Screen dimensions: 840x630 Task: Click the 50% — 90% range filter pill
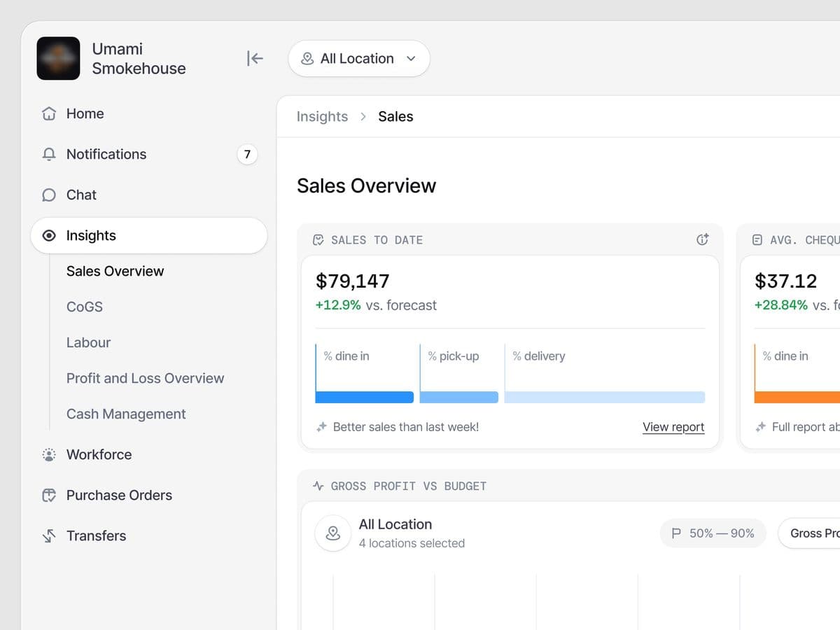pos(713,533)
